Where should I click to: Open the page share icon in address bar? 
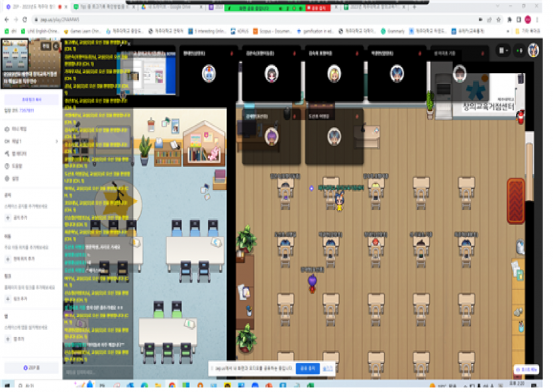[489, 20]
